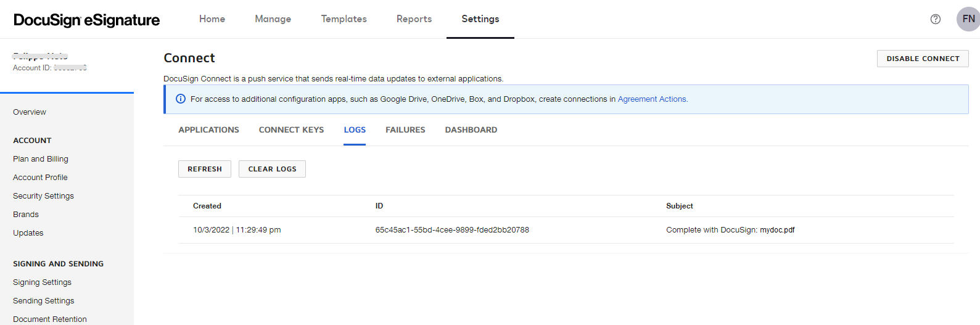Click the DocuSign eSignature logo

pyautogui.click(x=86, y=20)
